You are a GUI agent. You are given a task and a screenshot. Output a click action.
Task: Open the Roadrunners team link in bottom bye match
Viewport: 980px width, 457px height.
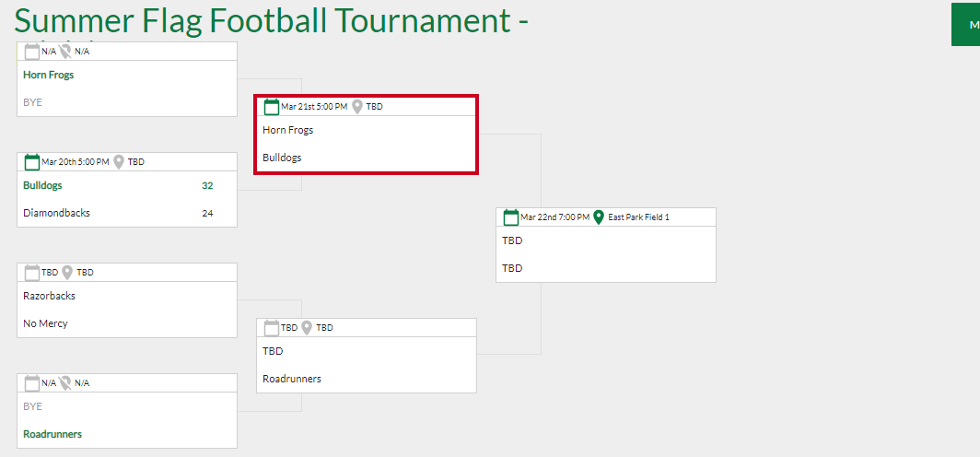pyautogui.click(x=52, y=434)
